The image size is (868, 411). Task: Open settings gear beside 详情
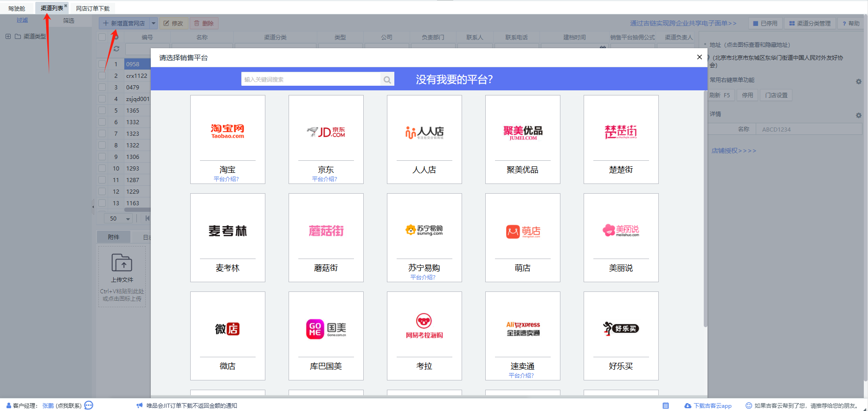(859, 115)
